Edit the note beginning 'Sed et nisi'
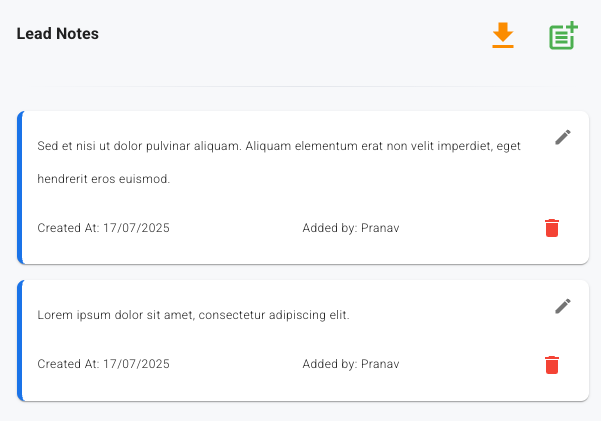Screen dimensions: 601x421 point(563,137)
